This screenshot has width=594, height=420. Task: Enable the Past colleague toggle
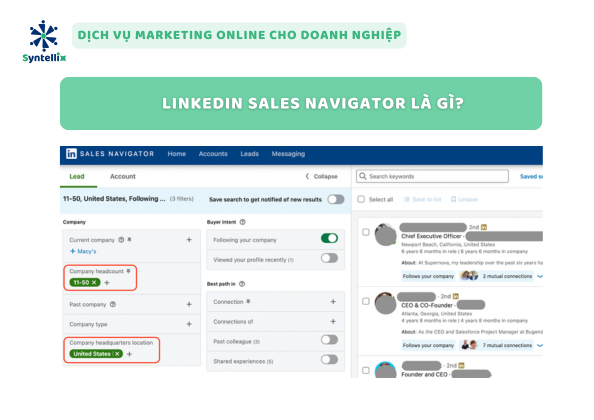(329, 340)
